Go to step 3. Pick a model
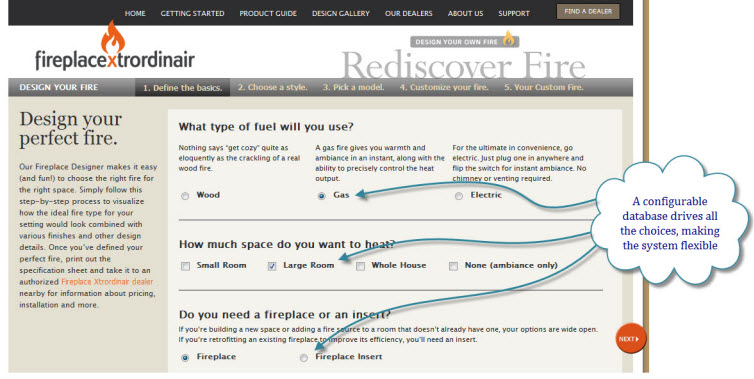 [353, 87]
